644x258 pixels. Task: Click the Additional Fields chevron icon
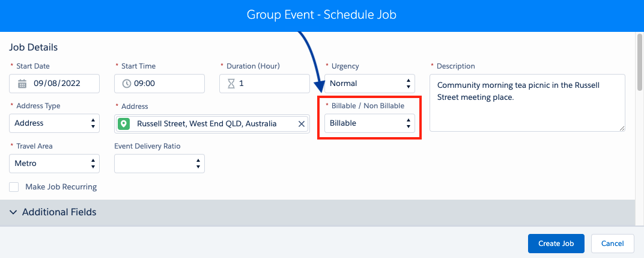(x=13, y=212)
